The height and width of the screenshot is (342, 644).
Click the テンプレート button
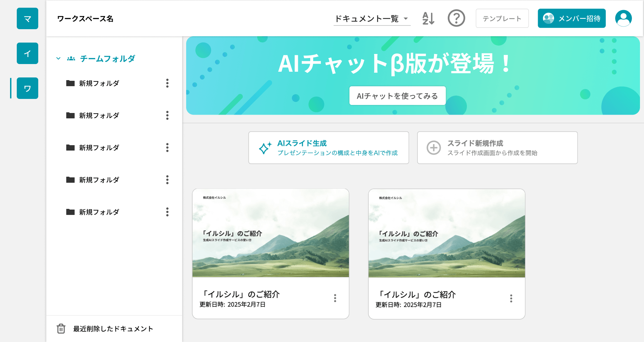tap(502, 18)
